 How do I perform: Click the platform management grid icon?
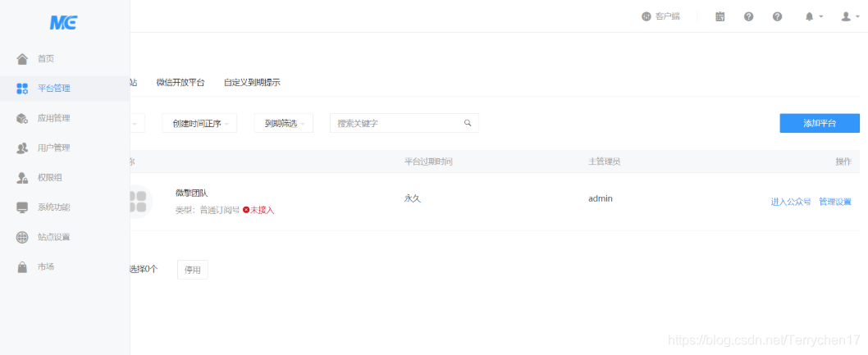(22, 89)
